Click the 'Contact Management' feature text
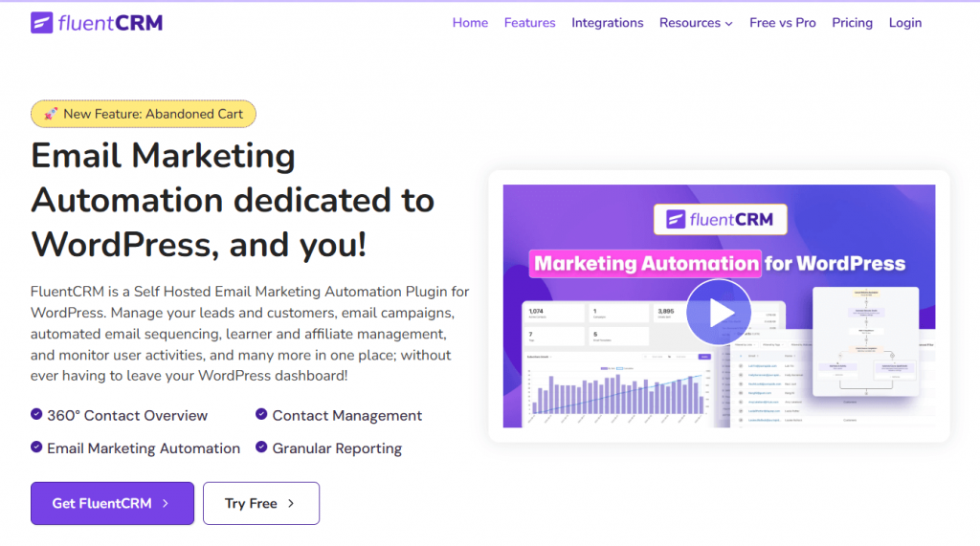980x546 pixels. (x=346, y=415)
